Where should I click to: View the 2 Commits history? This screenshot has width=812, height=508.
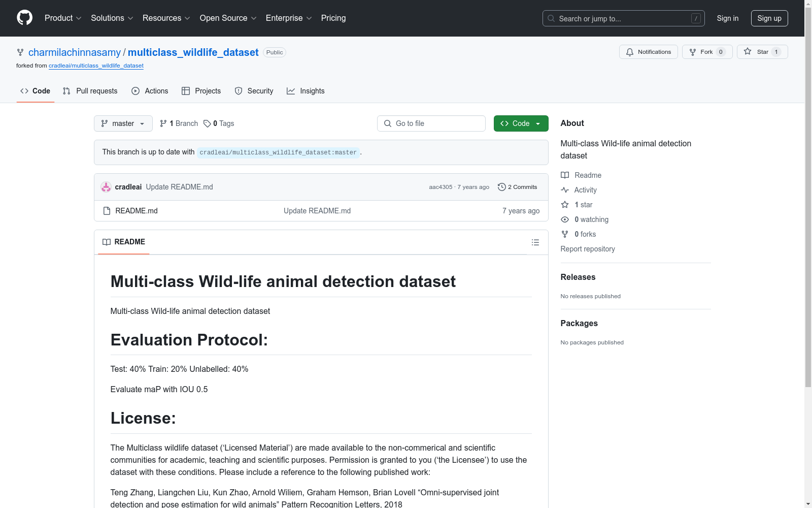[517, 187]
